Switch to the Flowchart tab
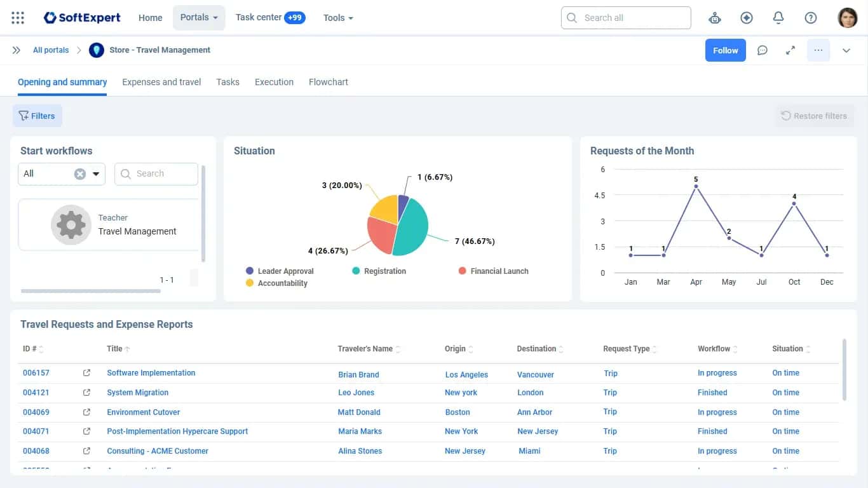 329,82
